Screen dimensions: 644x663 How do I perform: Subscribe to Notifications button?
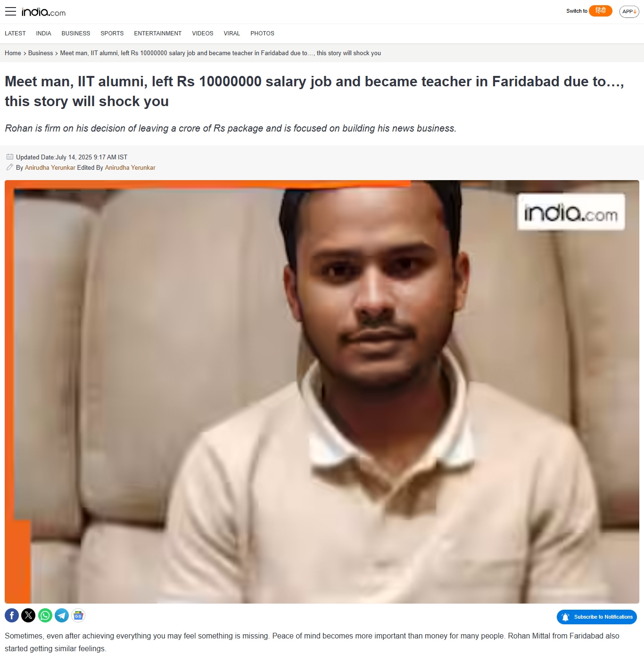tap(597, 617)
